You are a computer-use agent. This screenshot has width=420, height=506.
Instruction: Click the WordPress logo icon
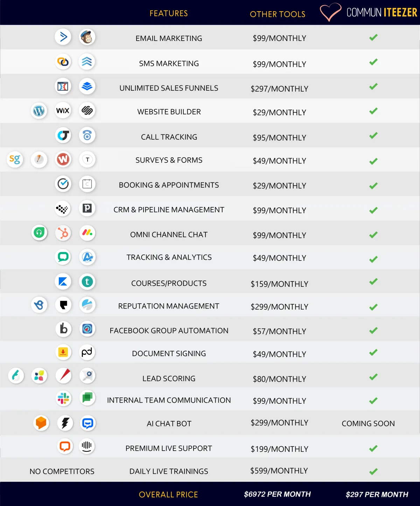point(39,111)
